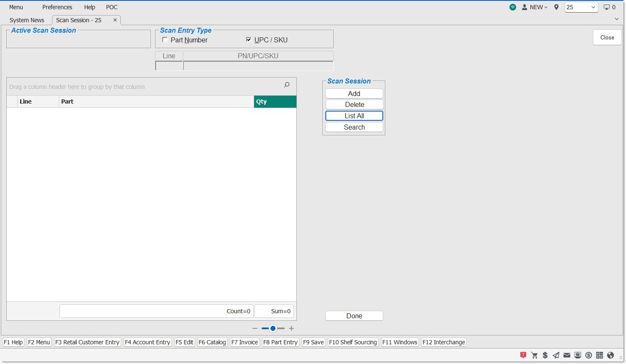This screenshot has width=626, height=364.
Task: Click the PN/UPC/SKU input field
Action: (258, 66)
